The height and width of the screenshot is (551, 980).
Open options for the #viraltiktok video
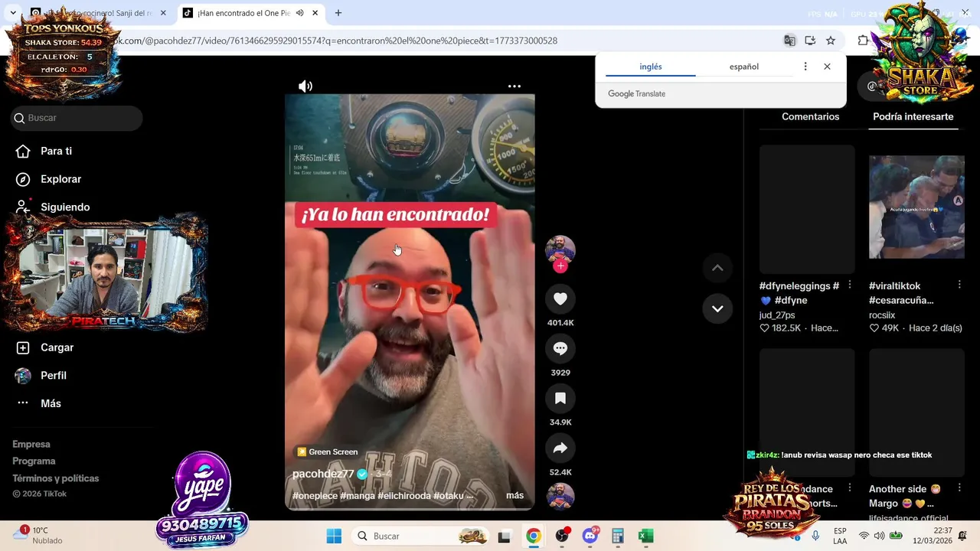click(959, 285)
